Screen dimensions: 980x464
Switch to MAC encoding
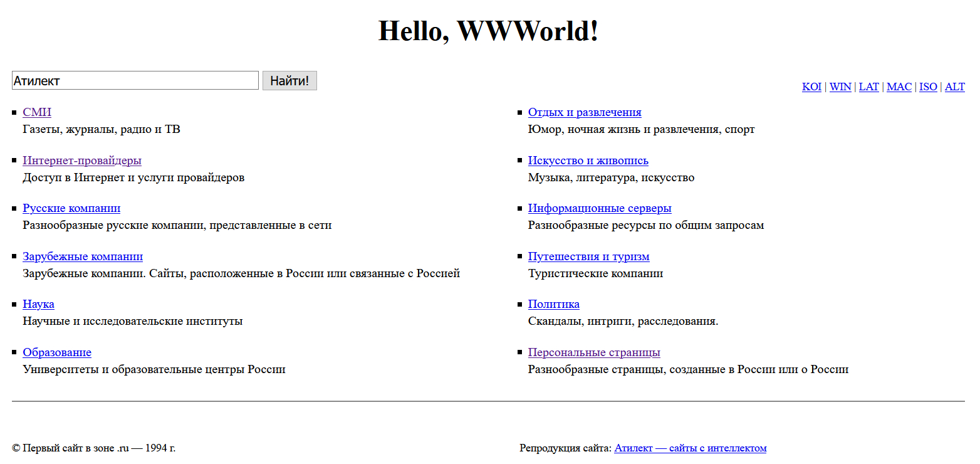[899, 87]
